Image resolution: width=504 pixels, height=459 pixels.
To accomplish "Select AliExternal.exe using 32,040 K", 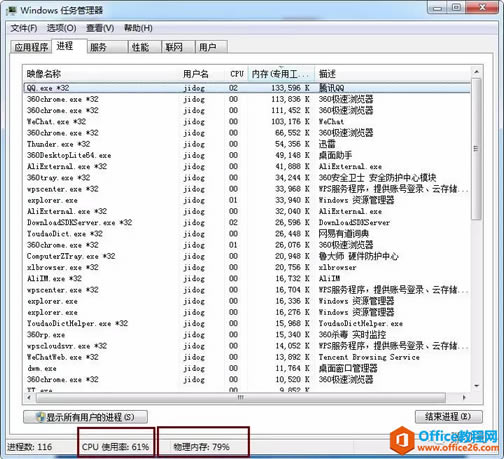I will (x=247, y=211).
